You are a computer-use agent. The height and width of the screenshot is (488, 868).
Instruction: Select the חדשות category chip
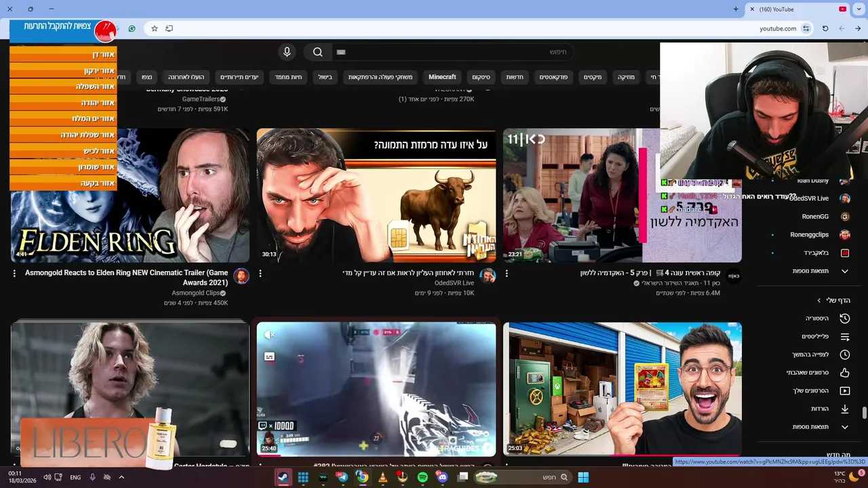click(515, 77)
